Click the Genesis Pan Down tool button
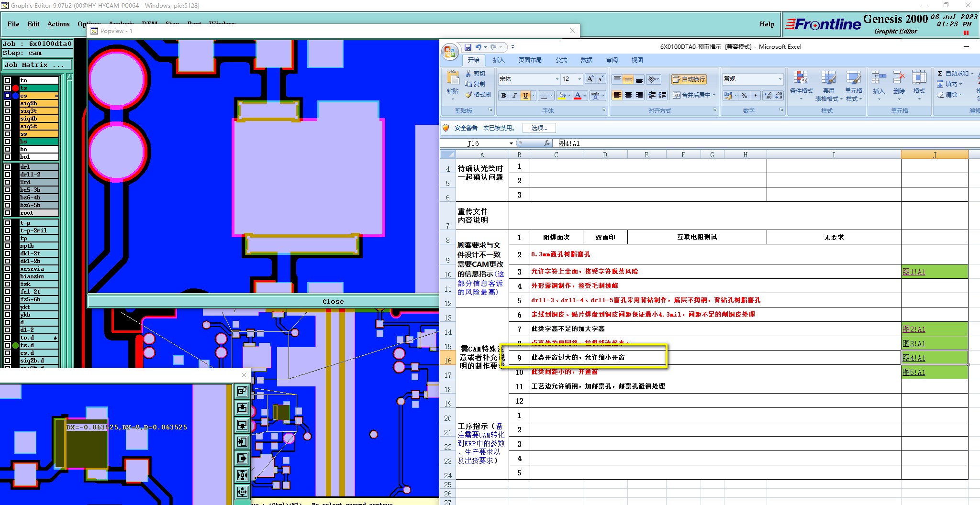980x505 pixels. 243,425
